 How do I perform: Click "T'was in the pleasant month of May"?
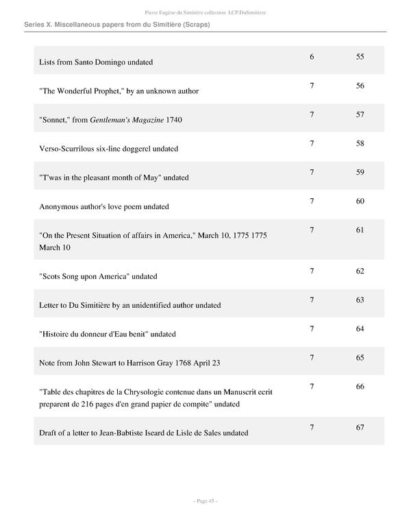[x=114, y=178]
